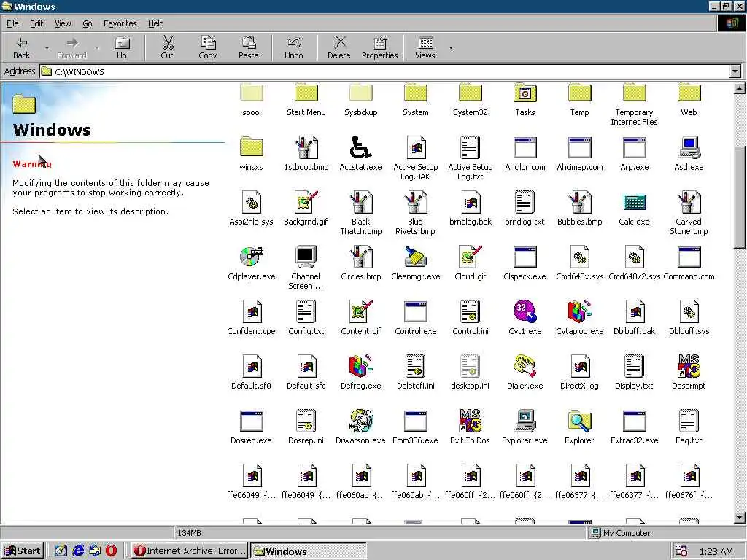Click the 1:23 AM system clock
The image size is (747, 560).
[716, 552]
